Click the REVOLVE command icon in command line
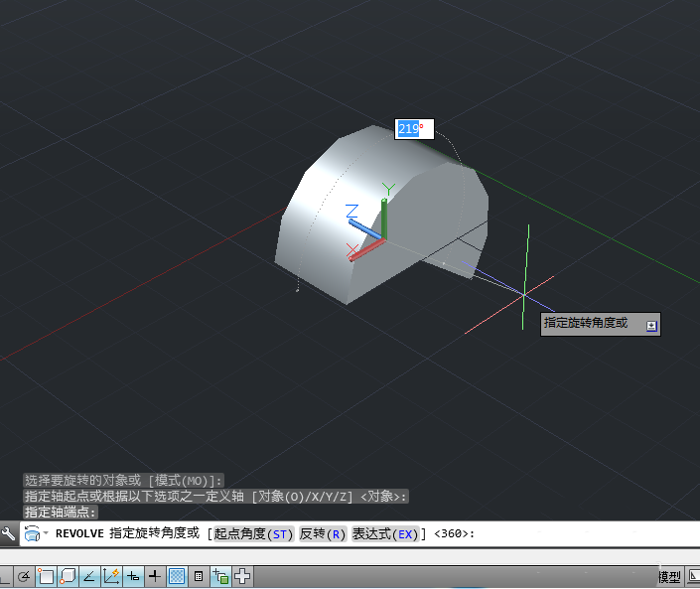 pyautogui.click(x=32, y=533)
